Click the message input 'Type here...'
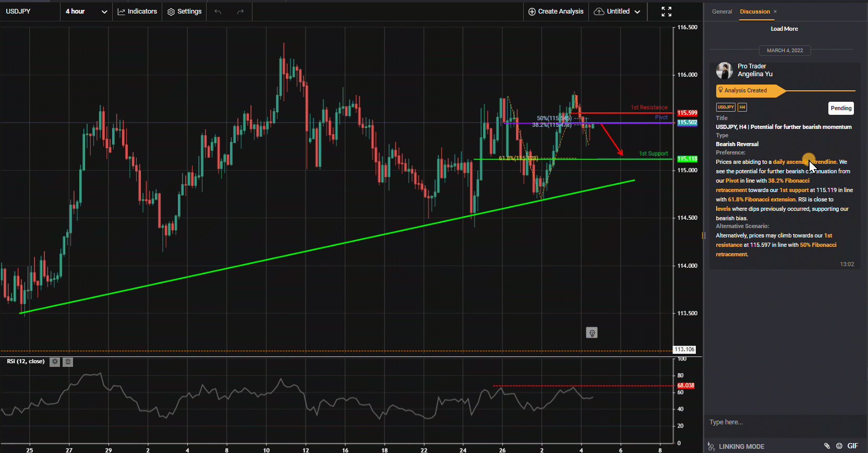This screenshot has height=453, width=868. [x=784, y=422]
